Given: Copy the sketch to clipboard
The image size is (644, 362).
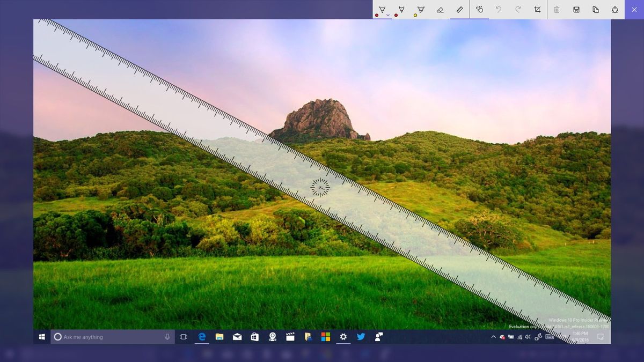Looking at the screenshot, I should click(x=596, y=9).
